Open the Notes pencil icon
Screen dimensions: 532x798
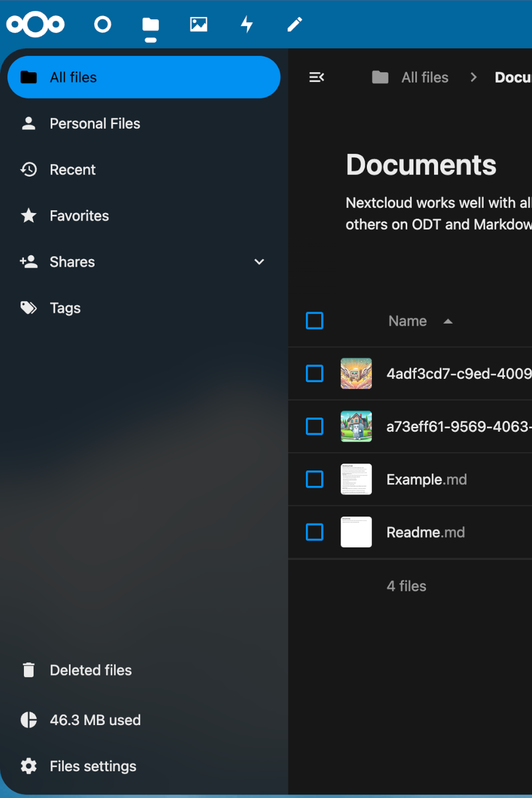(294, 24)
